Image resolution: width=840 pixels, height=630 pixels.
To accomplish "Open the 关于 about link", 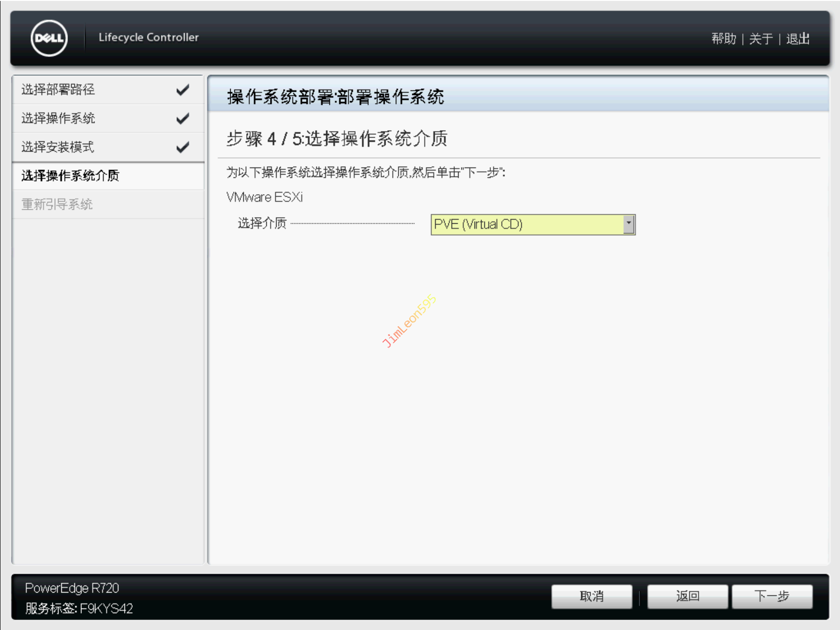I will coord(760,38).
